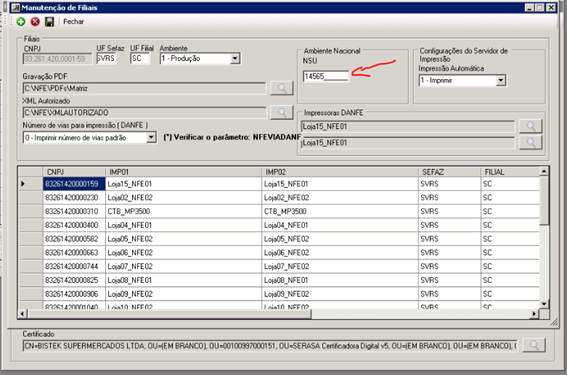Select CNPJ cell 83261420000159

[x=74, y=184]
